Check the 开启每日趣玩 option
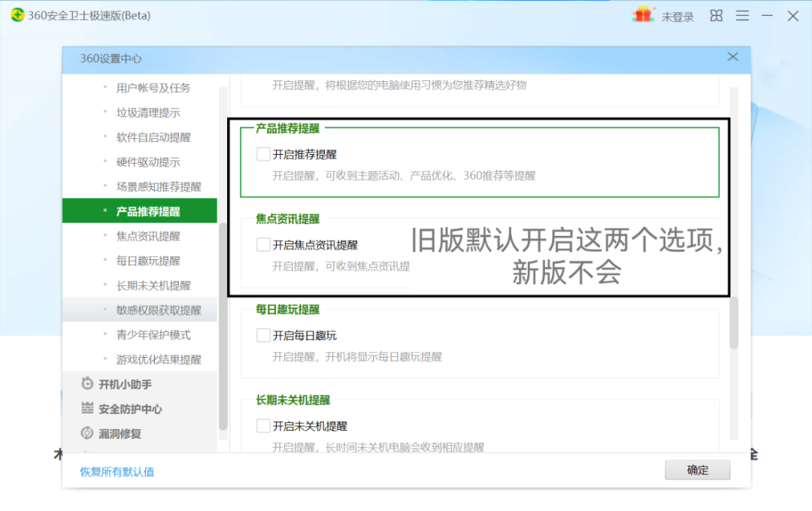The width and height of the screenshot is (812, 511). (x=263, y=335)
